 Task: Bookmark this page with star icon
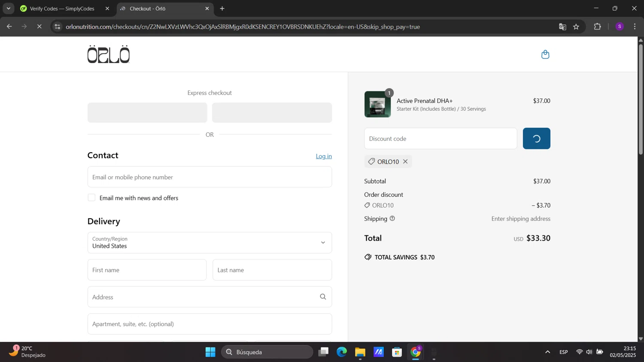[x=576, y=27]
